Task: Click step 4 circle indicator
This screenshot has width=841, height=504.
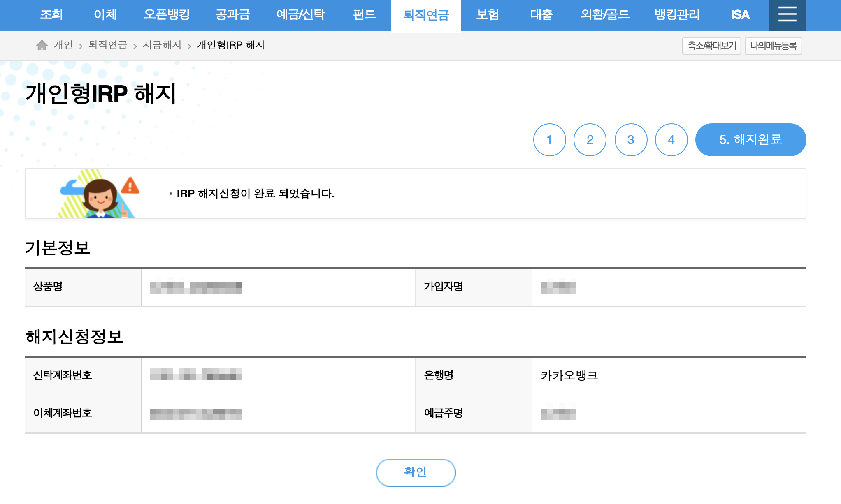Action: click(x=671, y=140)
